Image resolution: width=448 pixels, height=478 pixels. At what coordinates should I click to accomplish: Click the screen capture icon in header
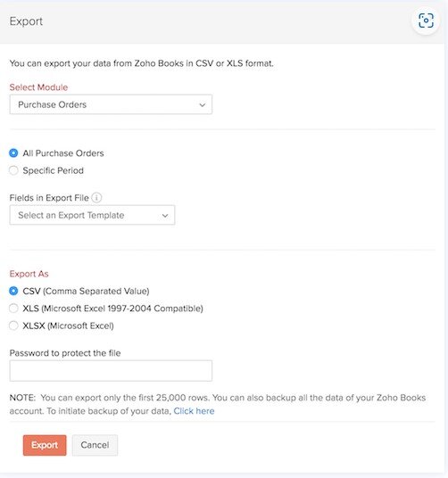coord(426,21)
